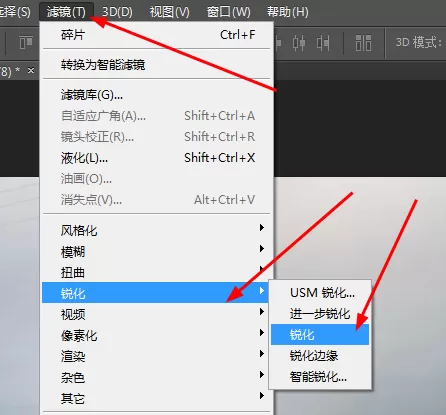
Task: Choose 转换为智能滤镜
Action: (x=157, y=65)
